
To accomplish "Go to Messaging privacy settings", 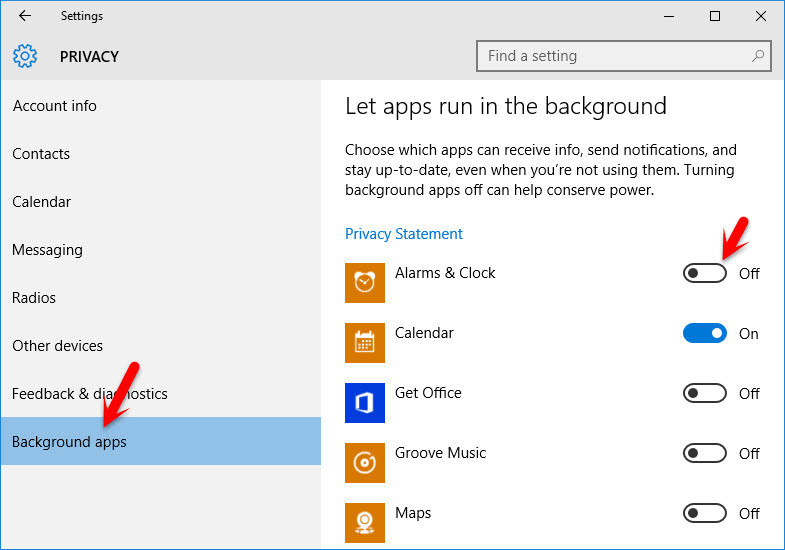I will 161,250.
